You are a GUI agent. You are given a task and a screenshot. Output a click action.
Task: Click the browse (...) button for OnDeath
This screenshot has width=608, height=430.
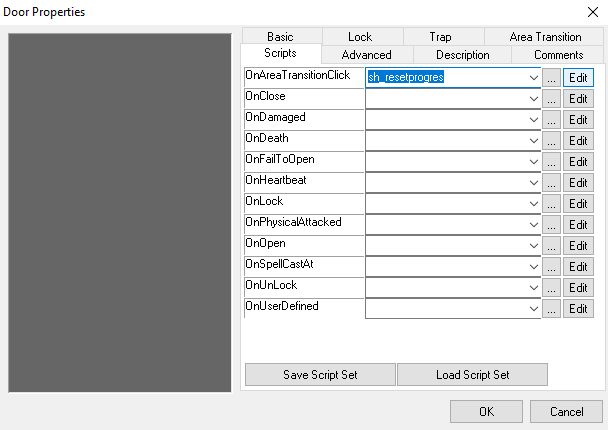(x=552, y=141)
